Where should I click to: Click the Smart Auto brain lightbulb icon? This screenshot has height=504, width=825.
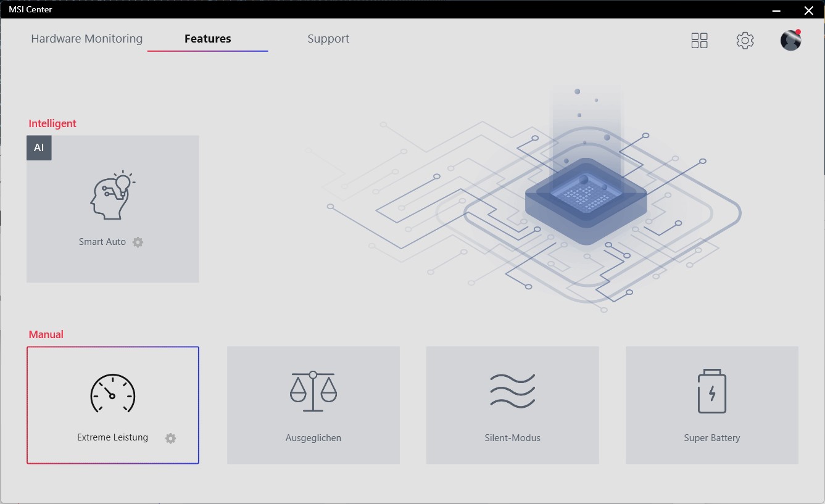[x=113, y=195]
